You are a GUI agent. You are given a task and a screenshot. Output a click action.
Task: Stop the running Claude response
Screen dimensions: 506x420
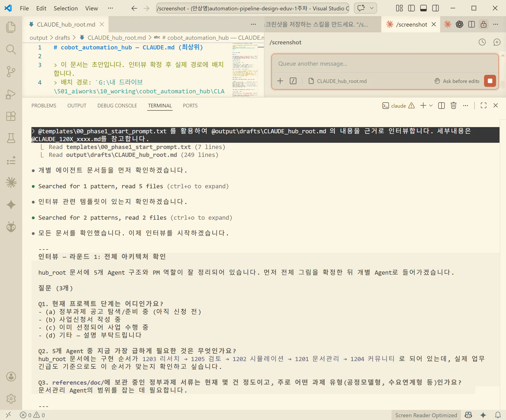pyautogui.click(x=490, y=81)
